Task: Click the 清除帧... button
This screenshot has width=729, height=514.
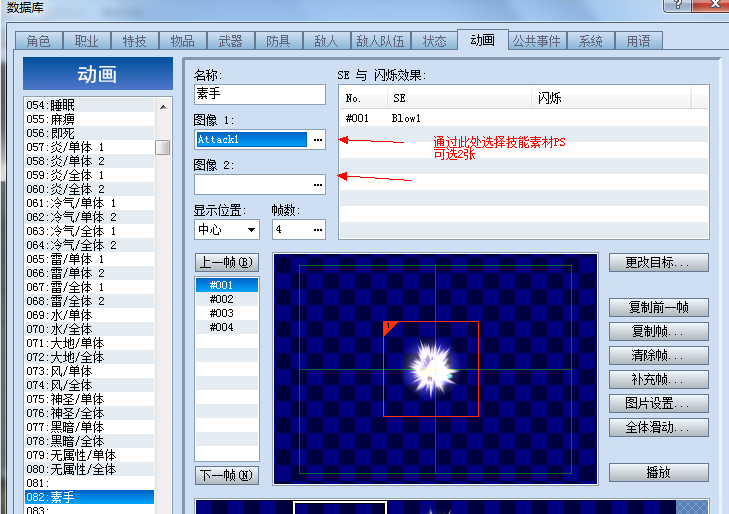Action: (x=659, y=356)
